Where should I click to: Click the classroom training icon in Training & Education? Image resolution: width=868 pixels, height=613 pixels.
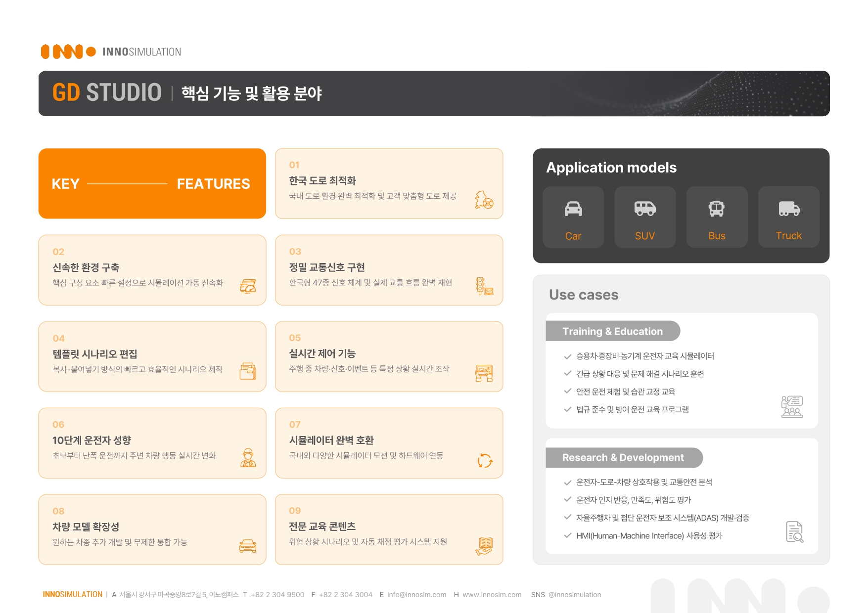(792, 406)
